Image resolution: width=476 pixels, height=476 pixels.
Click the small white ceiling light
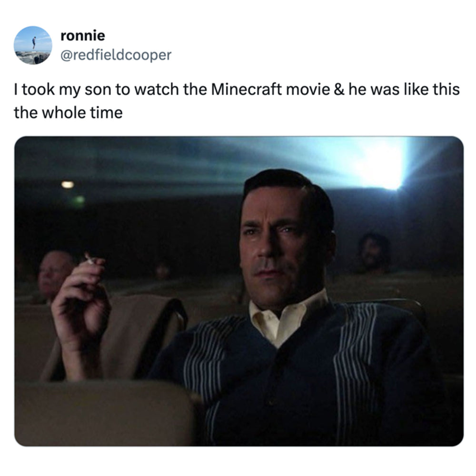pyautogui.click(x=68, y=184)
